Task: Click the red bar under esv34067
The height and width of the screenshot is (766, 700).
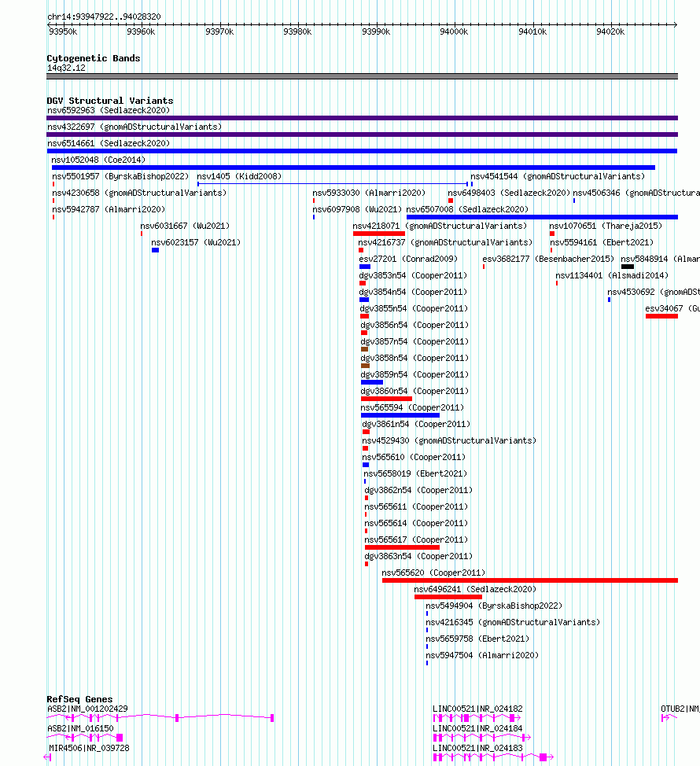Action: coord(662,316)
